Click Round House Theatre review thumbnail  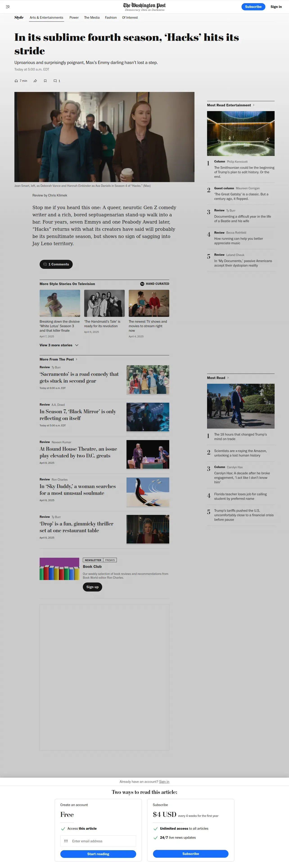(148, 454)
